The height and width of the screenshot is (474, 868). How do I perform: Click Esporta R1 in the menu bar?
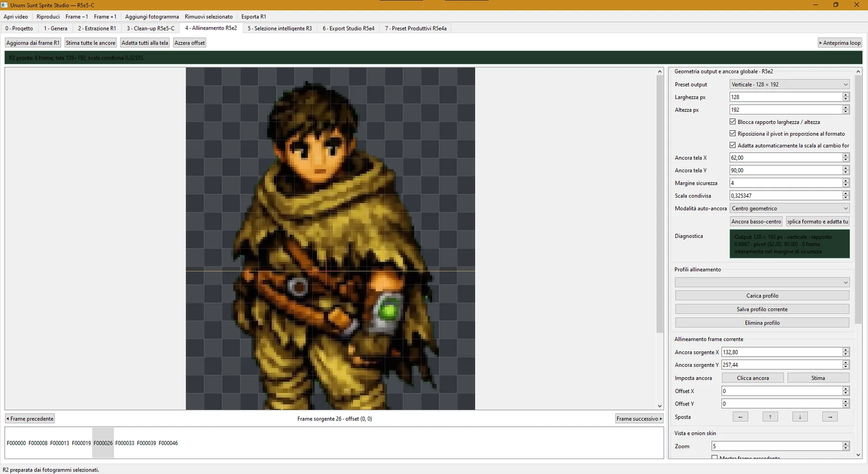pos(254,16)
